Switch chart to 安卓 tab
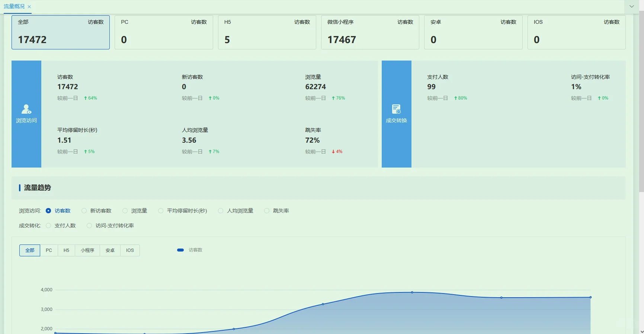 tap(110, 250)
